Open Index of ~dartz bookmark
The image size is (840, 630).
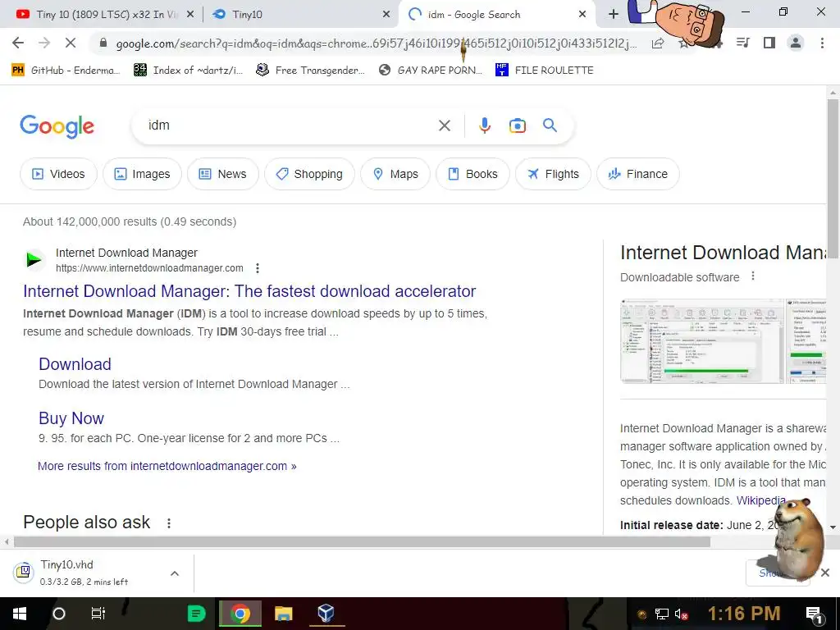[189, 71]
